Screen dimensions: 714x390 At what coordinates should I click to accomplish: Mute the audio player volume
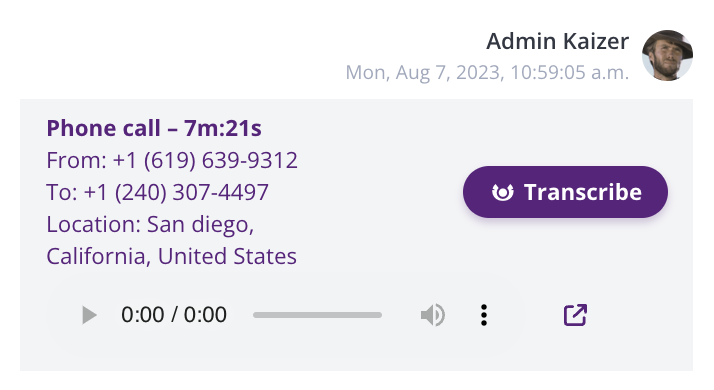pos(433,315)
